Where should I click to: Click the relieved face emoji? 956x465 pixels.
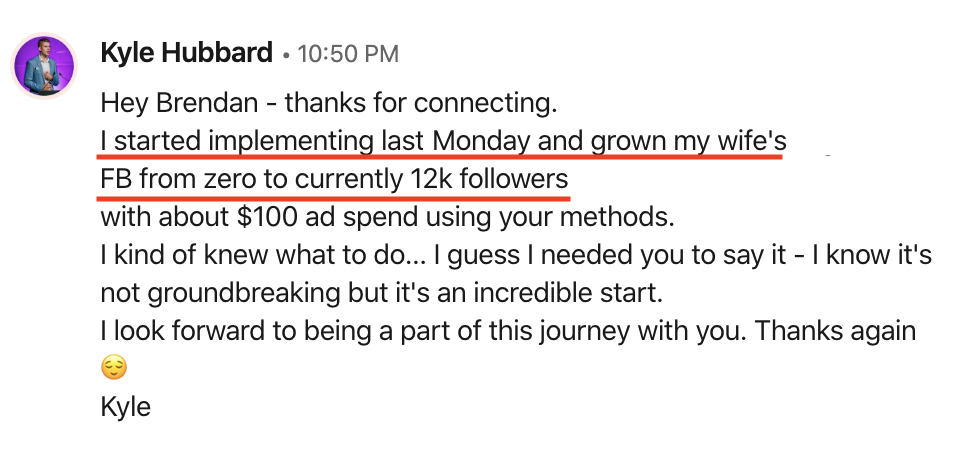[114, 369]
